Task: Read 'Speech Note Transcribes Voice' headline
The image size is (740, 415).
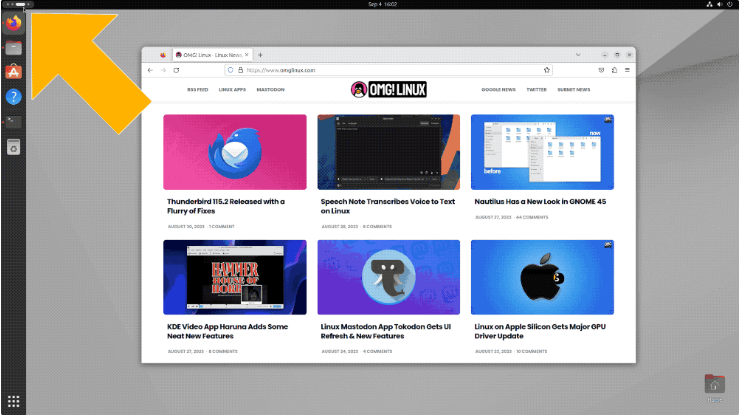Action: tap(387, 206)
